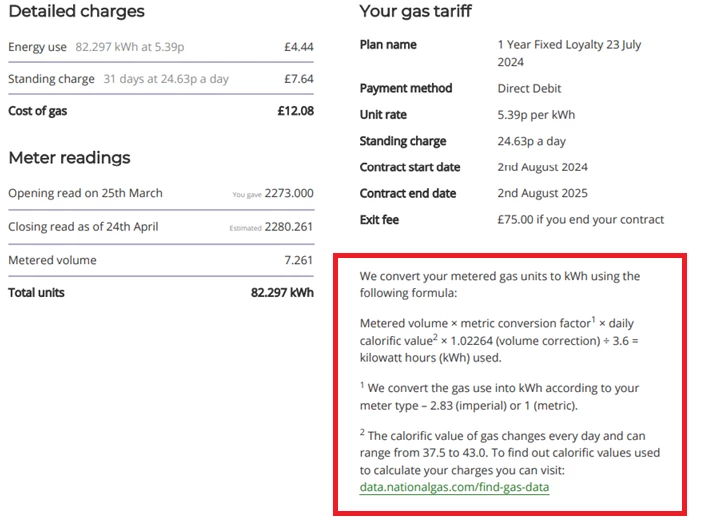
Task: Click the Standing charge £7.64 amount
Action: 299,79
